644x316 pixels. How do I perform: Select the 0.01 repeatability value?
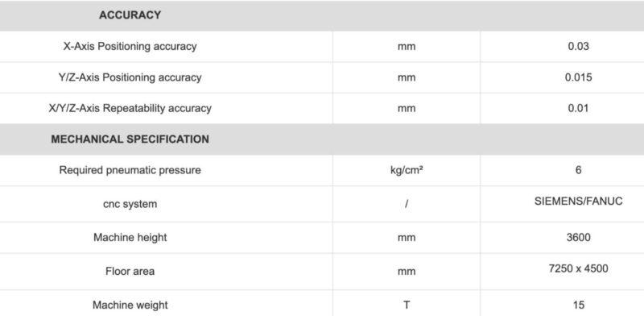(x=578, y=108)
